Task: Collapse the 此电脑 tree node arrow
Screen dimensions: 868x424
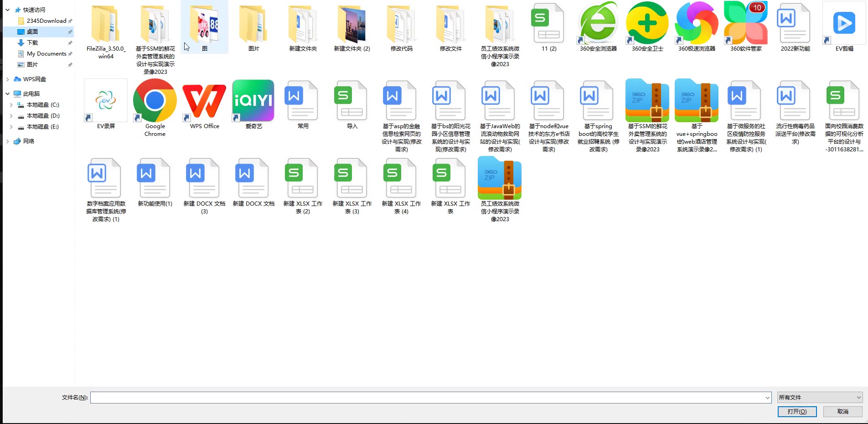Action: click(x=7, y=94)
